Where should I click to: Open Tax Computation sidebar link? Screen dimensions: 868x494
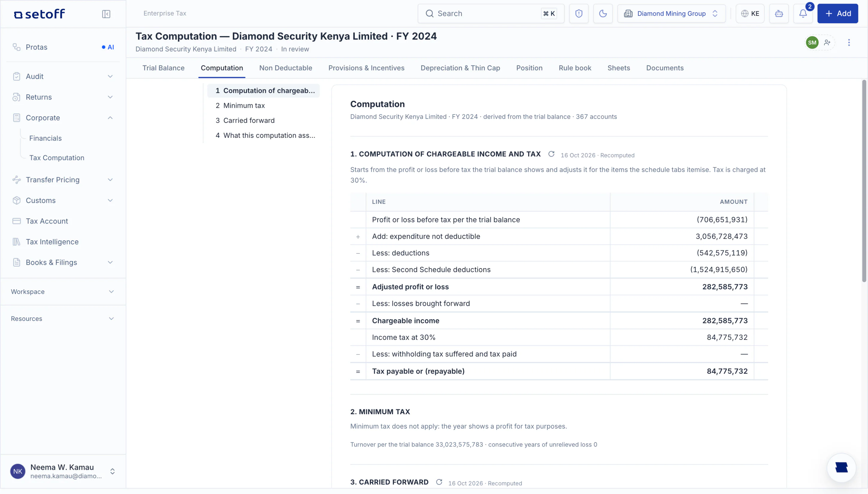point(57,158)
